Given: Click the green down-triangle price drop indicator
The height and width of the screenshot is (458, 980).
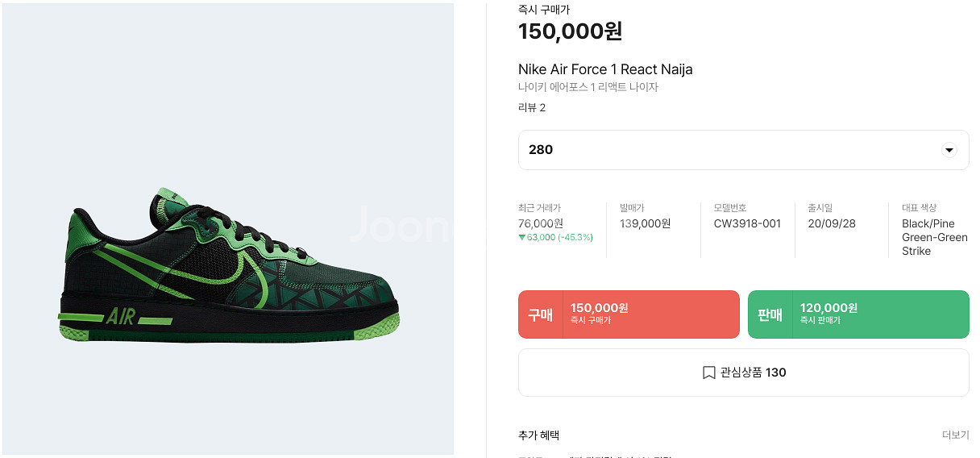Looking at the screenshot, I should pyautogui.click(x=522, y=237).
